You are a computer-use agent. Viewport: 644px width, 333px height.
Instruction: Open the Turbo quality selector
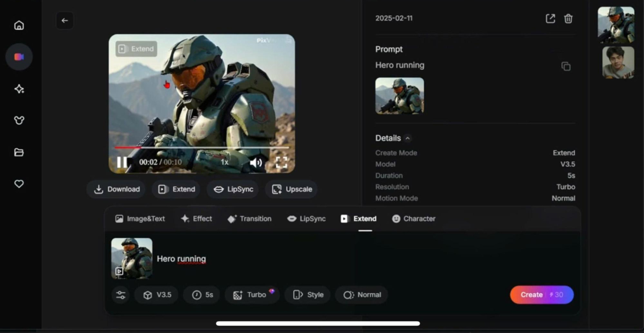pyautogui.click(x=252, y=295)
